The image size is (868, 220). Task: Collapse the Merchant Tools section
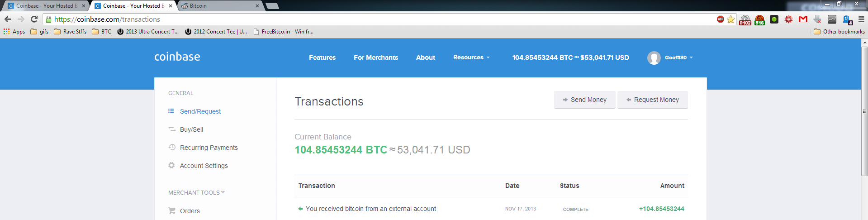tap(196, 192)
